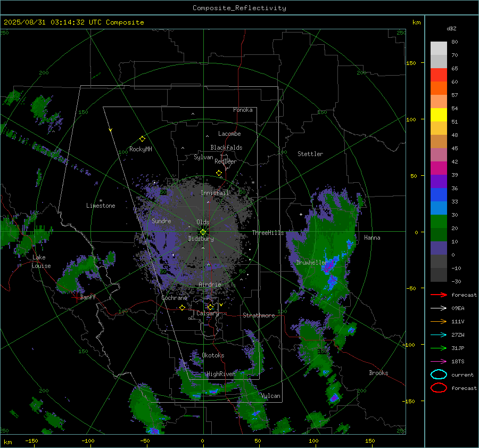The image size is (479, 448).
Task: Click the Cochrane town label
Action: 174,298
